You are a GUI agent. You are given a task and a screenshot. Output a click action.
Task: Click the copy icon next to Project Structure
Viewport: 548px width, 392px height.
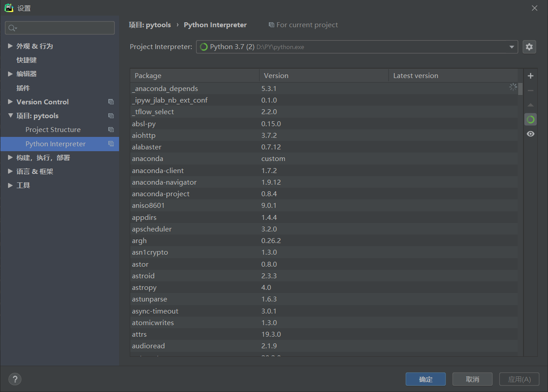click(111, 130)
